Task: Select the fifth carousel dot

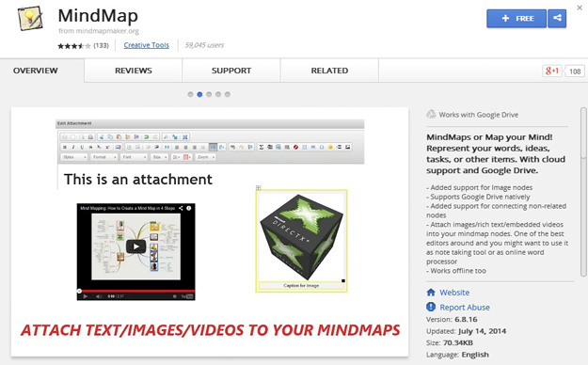Action: [x=228, y=94]
